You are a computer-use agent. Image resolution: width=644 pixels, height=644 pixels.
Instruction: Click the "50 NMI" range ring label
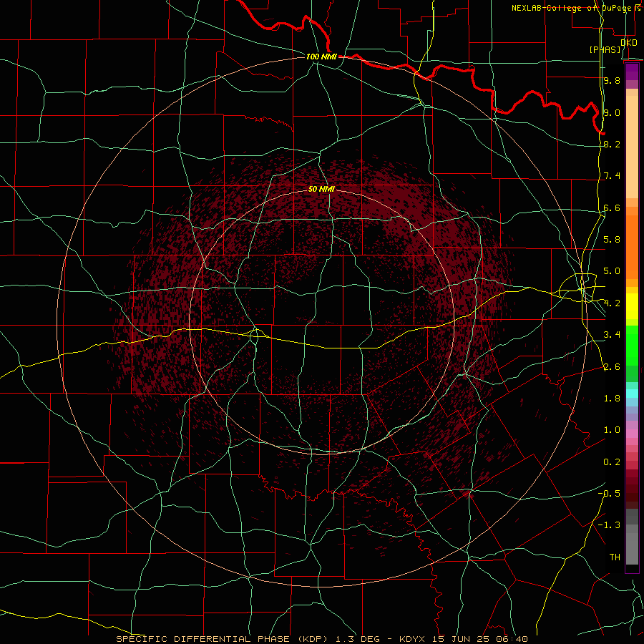(321, 189)
